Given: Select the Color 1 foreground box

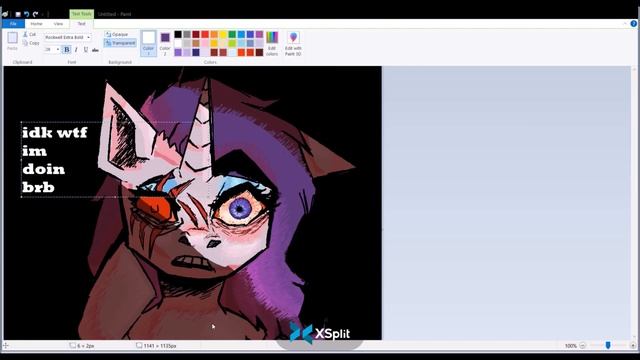Looking at the screenshot, I should click(x=149, y=43).
